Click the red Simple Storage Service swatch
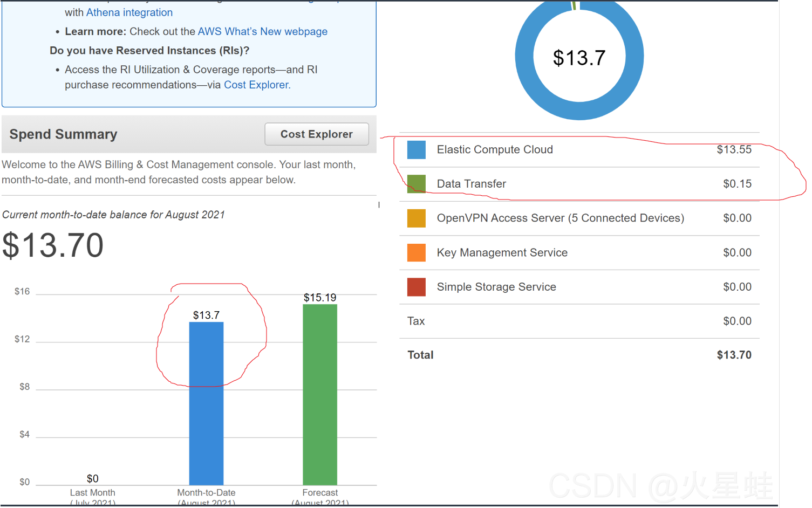The image size is (812, 508). point(417,287)
